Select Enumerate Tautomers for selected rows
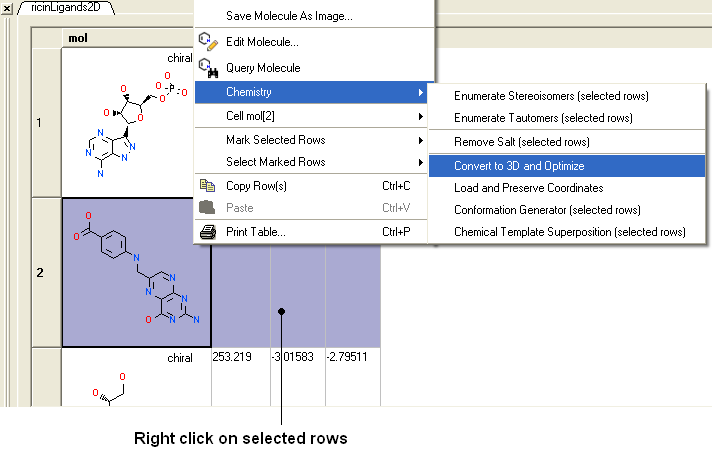The height and width of the screenshot is (452, 712). click(542, 118)
